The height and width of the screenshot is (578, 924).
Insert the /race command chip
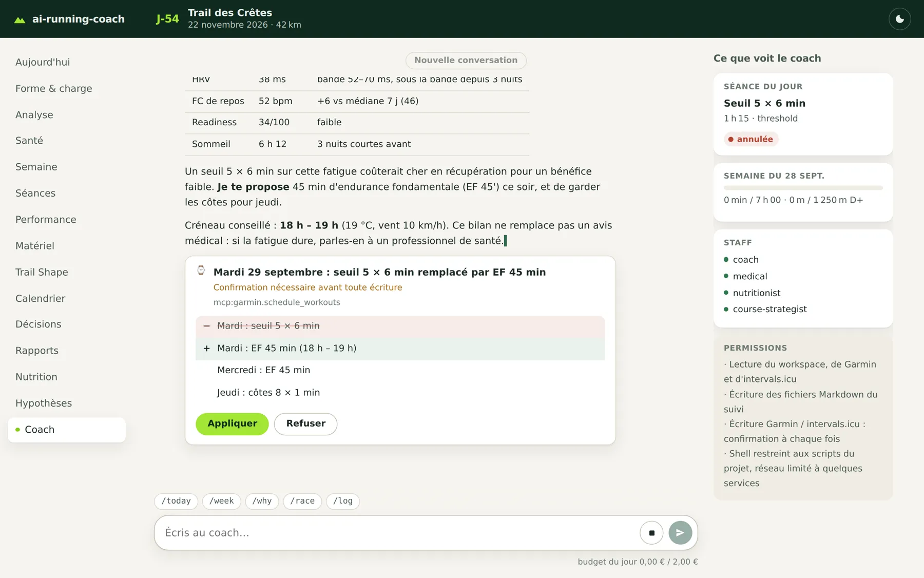pyautogui.click(x=302, y=501)
